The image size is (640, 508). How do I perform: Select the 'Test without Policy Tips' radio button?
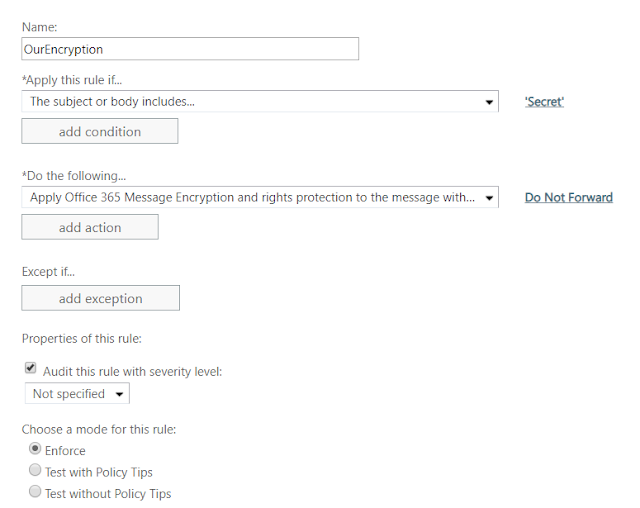(x=35, y=491)
